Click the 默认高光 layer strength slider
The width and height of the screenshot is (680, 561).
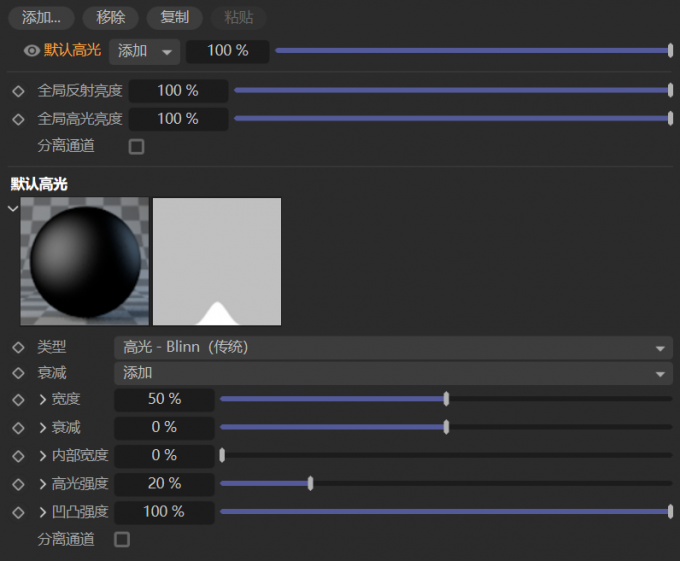[474, 51]
